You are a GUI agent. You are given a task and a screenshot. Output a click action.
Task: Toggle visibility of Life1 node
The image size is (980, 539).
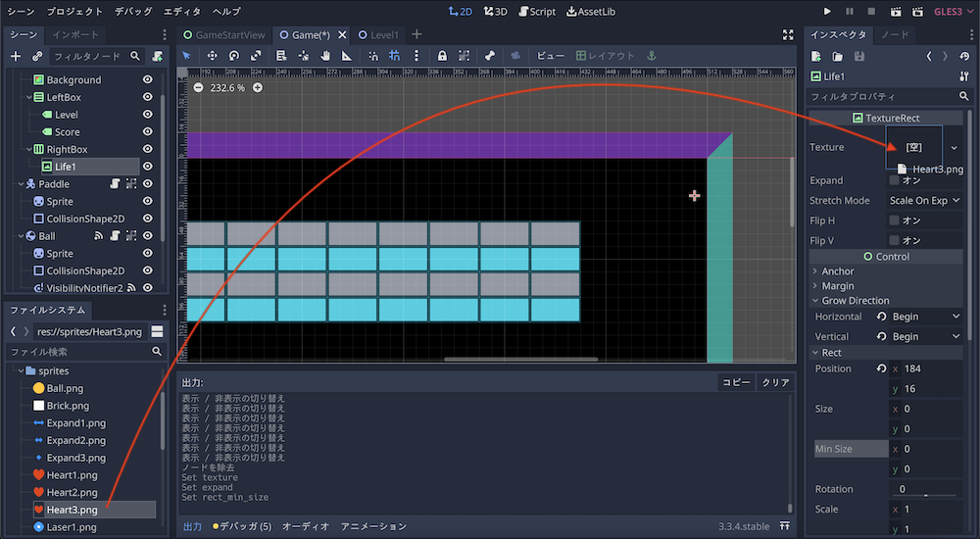pyautogui.click(x=148, y=167)
